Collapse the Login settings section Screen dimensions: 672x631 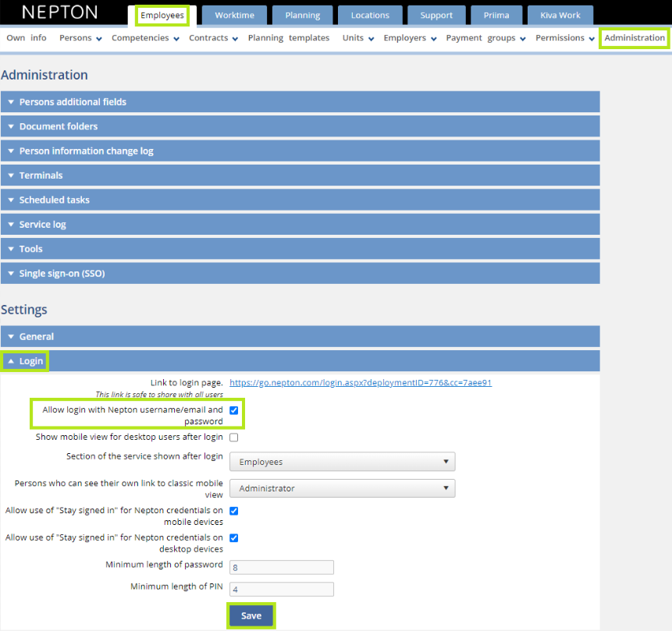tap(300, 360)
